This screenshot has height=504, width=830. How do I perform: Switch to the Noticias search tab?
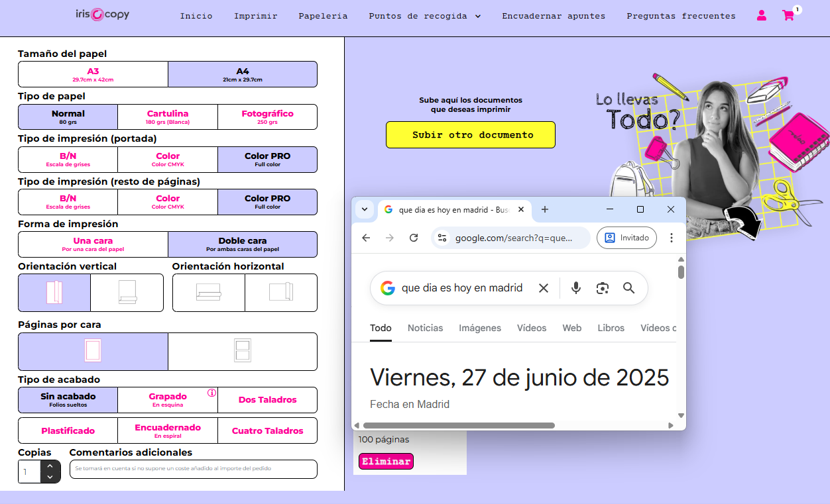425,328
